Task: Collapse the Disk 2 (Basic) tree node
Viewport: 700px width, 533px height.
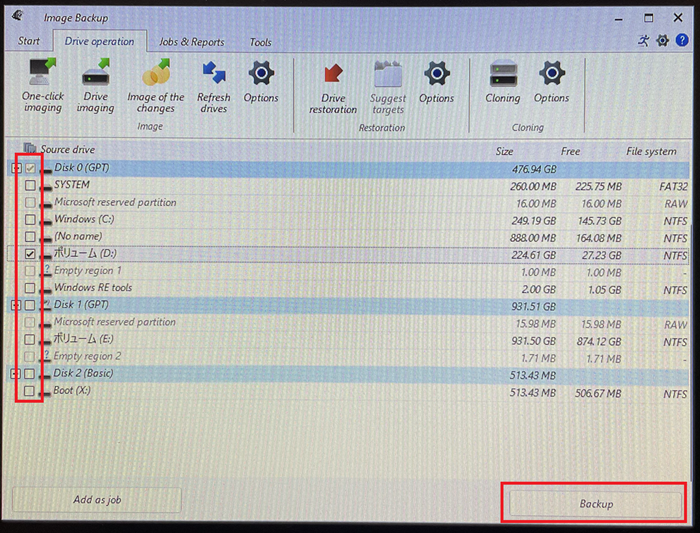Action: click(x=15, y=374)
